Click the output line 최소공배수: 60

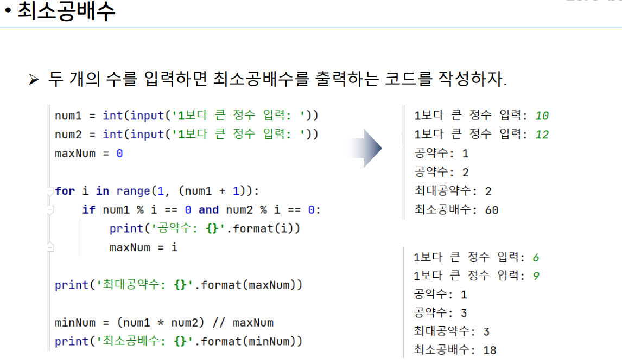click(x=456, y=210)
